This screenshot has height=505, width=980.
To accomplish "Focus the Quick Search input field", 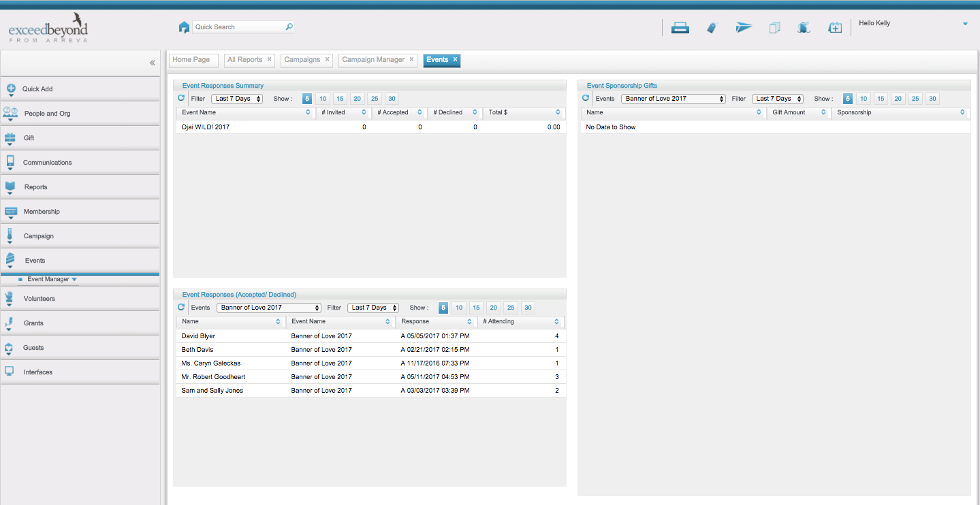I will click(238, 27).
